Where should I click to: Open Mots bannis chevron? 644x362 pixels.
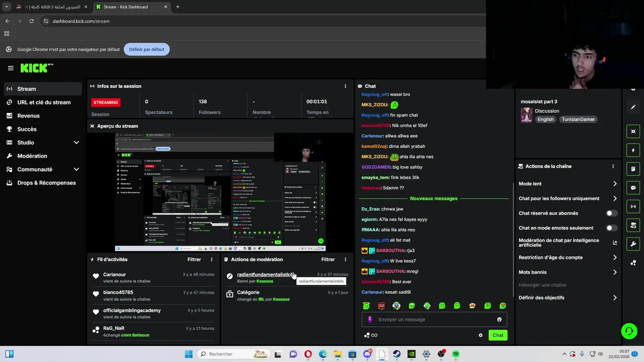[615, 272]
